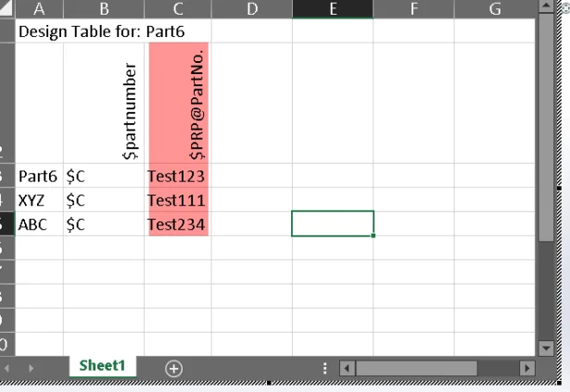Select cell containing Test234
The height and width of the screenshot is (392, 570).
pos(178,224)
